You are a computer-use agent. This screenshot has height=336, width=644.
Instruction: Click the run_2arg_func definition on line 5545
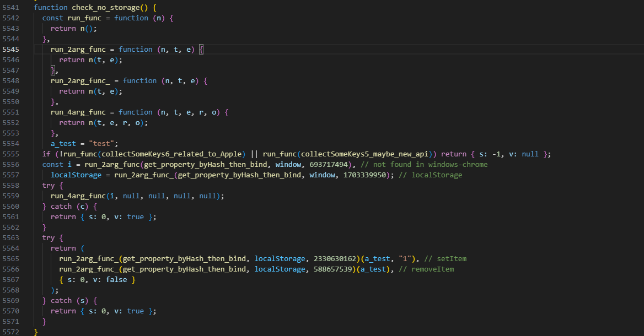78,49
